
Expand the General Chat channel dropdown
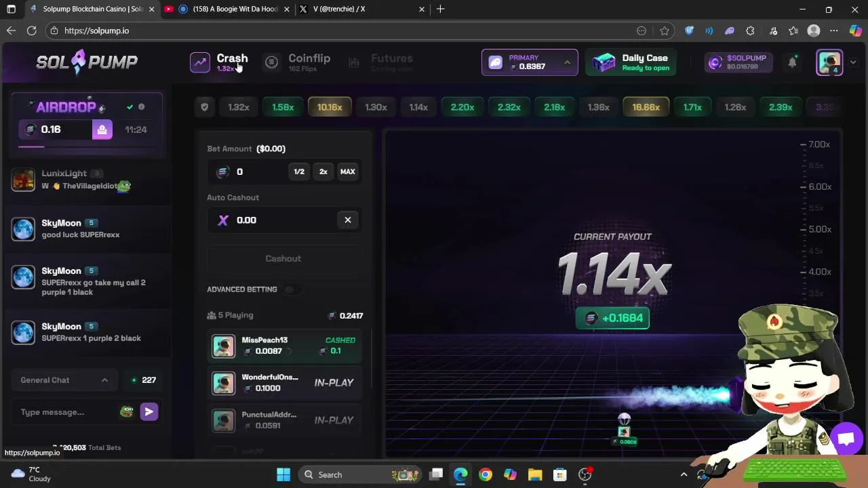click(64, 380)
